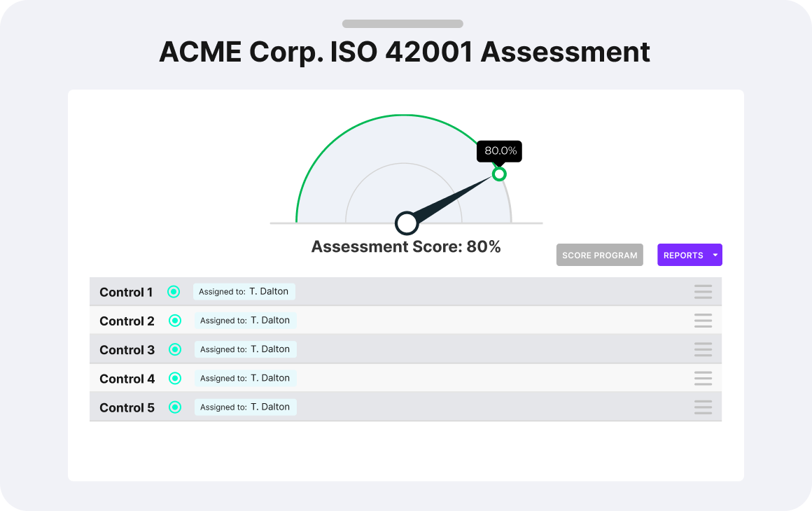Select the Control 2 row title

coord(127,321)
